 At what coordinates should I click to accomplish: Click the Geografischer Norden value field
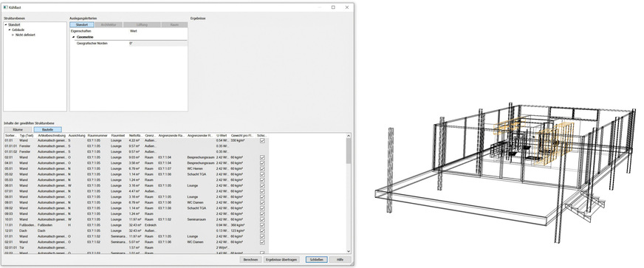click(x=158, y=43)
